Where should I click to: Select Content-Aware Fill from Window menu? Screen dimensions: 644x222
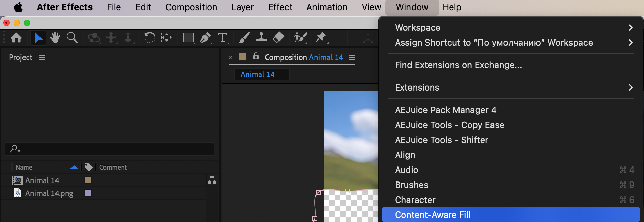[x=511, y=215]
